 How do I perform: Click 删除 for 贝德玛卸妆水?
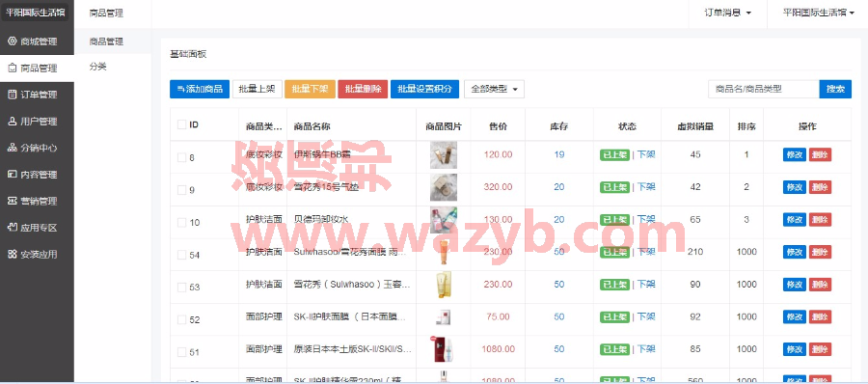pyautogui.click(x=820, y=220)
